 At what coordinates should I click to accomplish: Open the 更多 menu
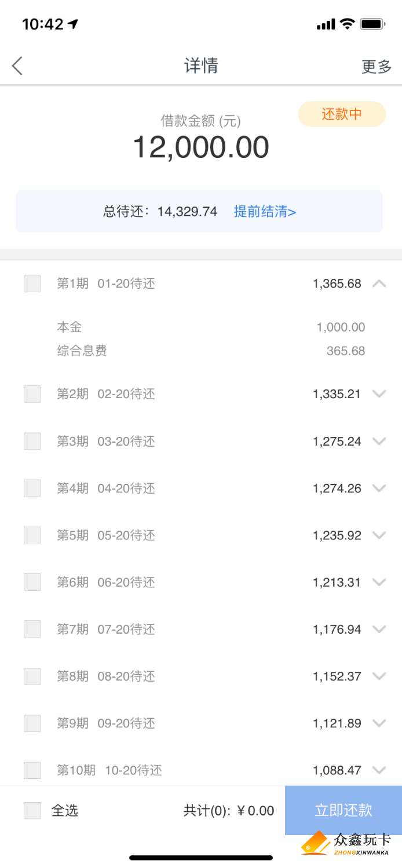[377, 67]
